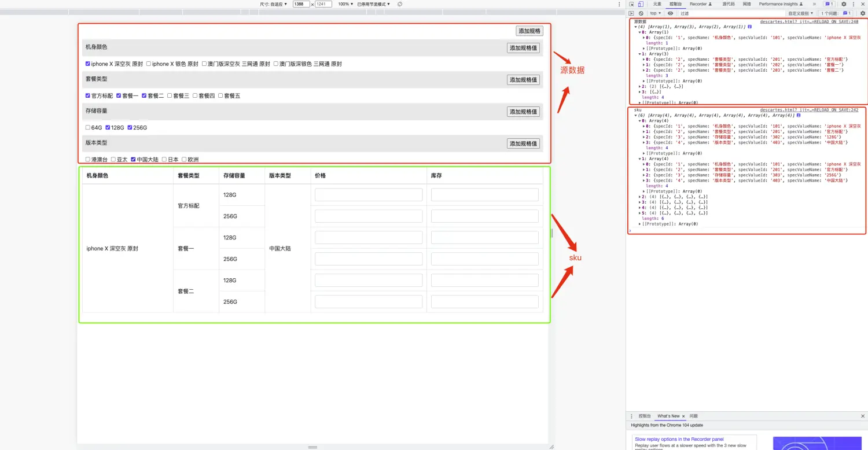Click 添加规格值 in the 机身颜色 row

[523, 48]
